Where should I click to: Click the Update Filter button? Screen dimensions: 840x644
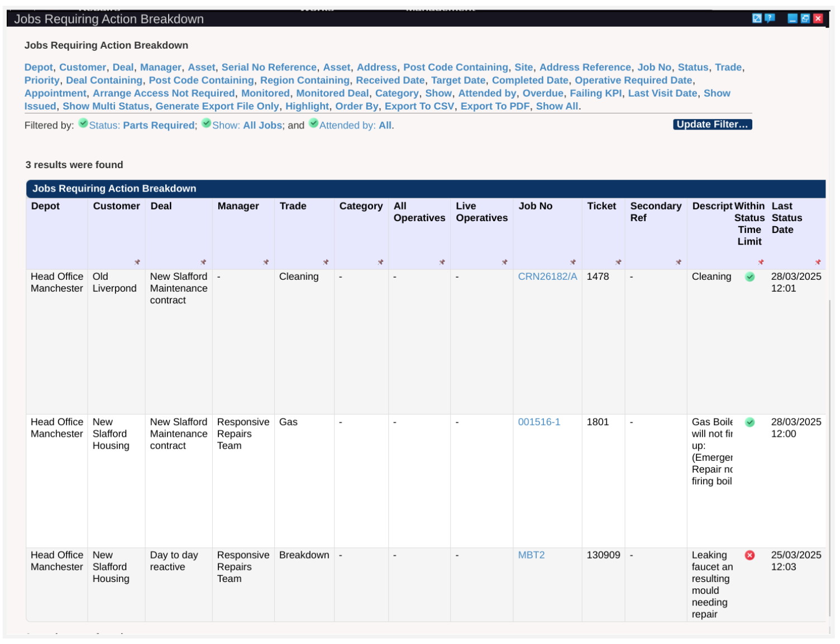(x=712, y=125)
